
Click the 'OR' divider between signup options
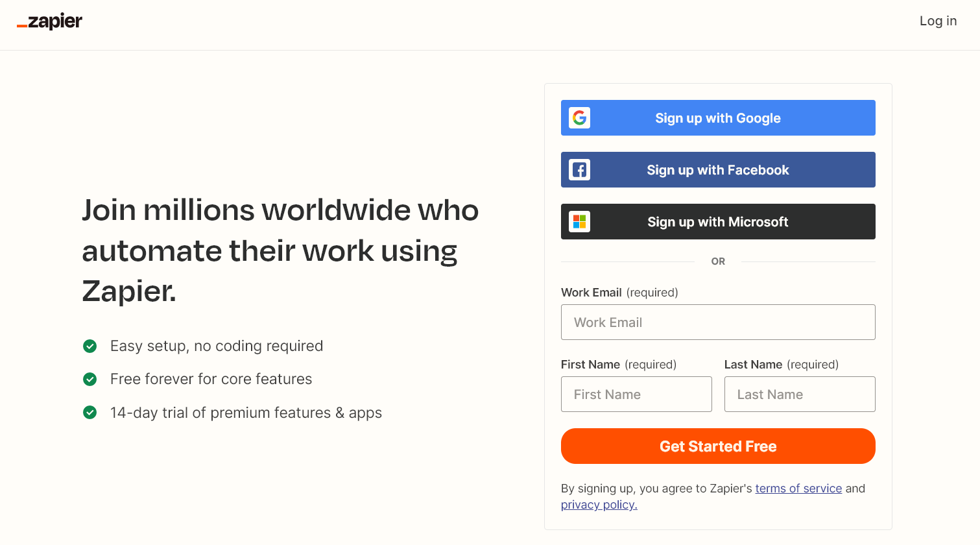pos(718,261)
